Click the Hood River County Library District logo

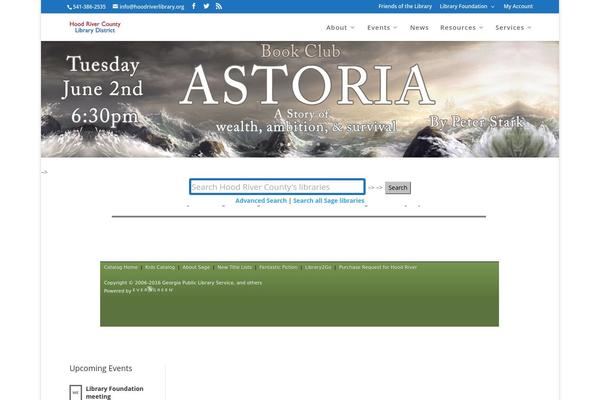[95, 27]
